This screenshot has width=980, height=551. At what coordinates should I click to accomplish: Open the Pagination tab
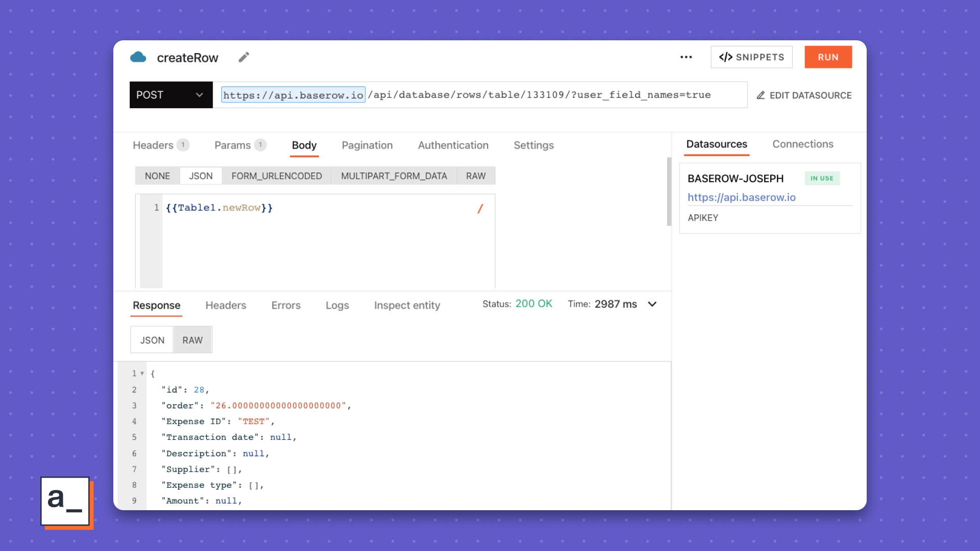tap(367, 145)
